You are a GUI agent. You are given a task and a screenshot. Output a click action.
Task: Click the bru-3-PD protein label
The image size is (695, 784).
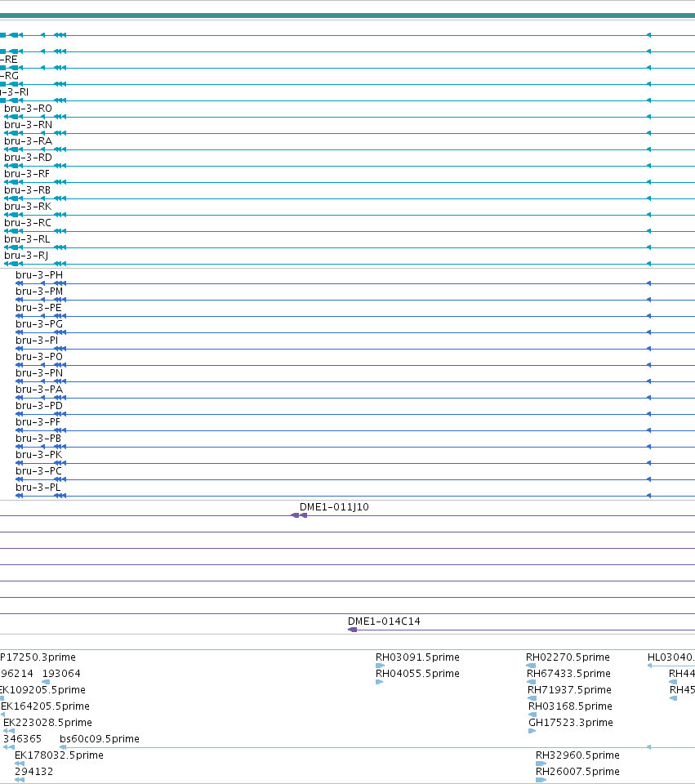[39, 406]
